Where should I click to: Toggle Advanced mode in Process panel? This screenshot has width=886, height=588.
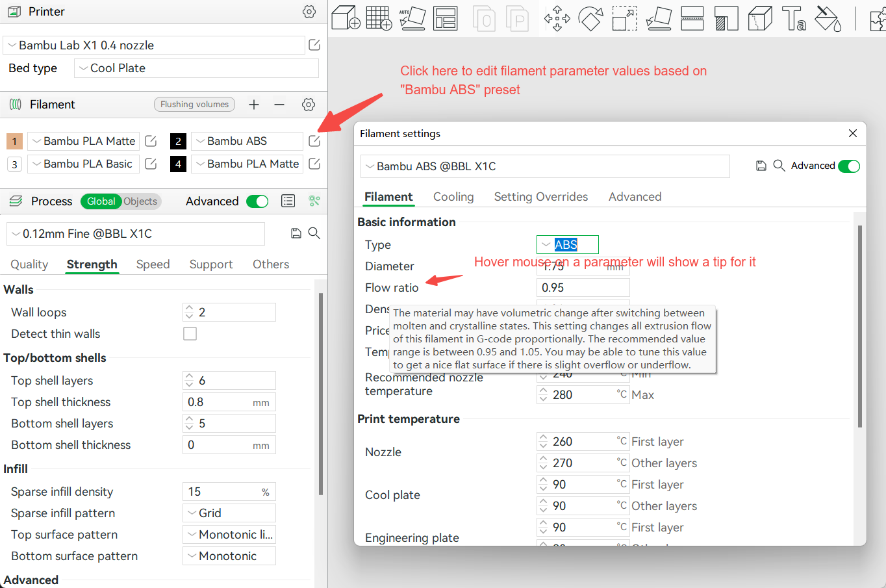click(x=258, y=201)
